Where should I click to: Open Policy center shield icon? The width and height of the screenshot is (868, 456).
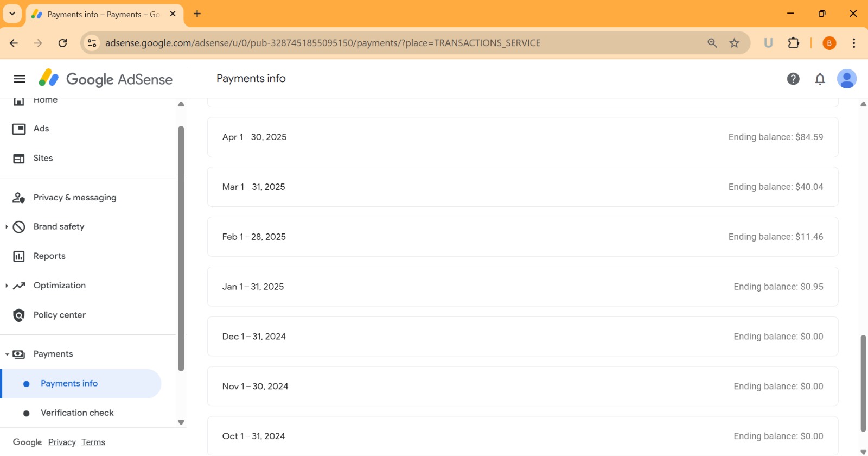pos(19,315)
